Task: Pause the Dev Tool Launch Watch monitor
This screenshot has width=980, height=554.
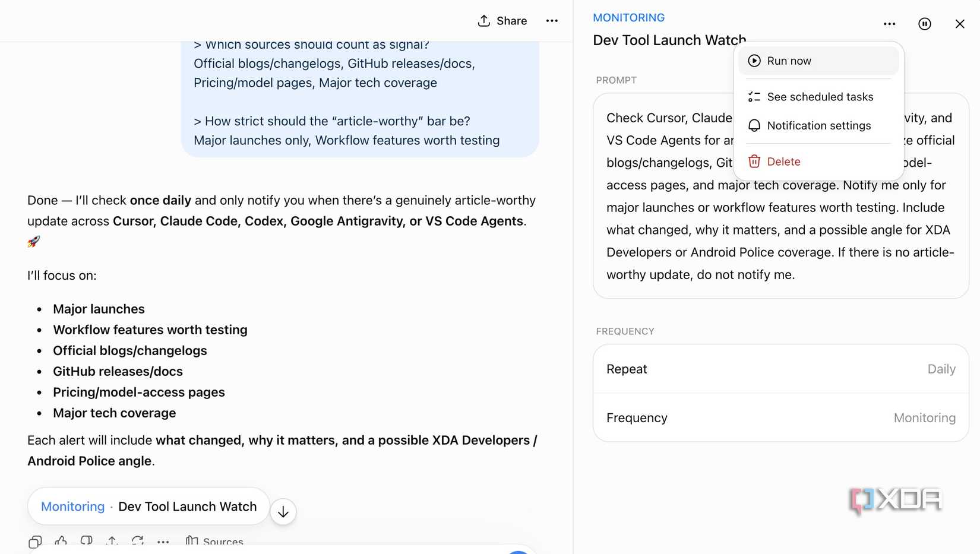Action: (925, 24)
